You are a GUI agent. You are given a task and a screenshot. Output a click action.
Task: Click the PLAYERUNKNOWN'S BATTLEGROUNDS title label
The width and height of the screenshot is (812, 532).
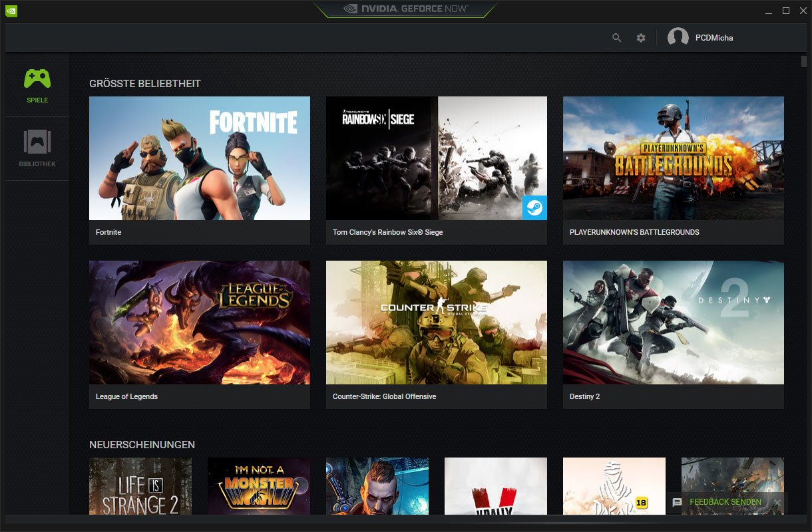pos(634,233)
